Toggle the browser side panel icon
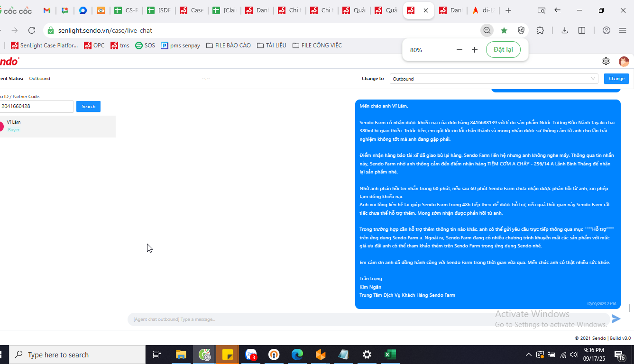The width and height of the screenshot is (634, 364). (582, 30)
